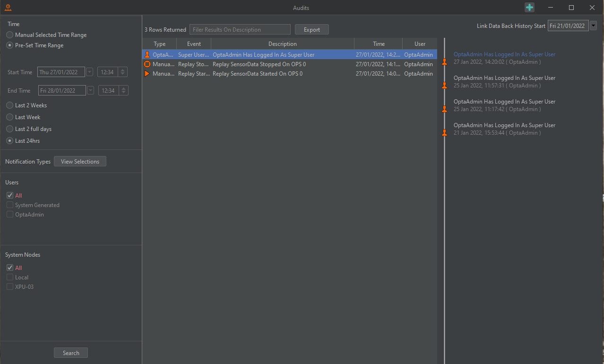Open the End Time date dropdown
Image resolution: width=604 pixels, height=364 pixels.
pyautogui.click(x=90, y=91)
